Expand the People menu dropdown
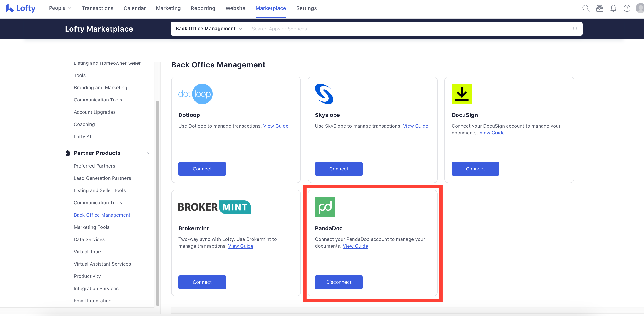This screenshot has width=644, height=316. [60, 8]
